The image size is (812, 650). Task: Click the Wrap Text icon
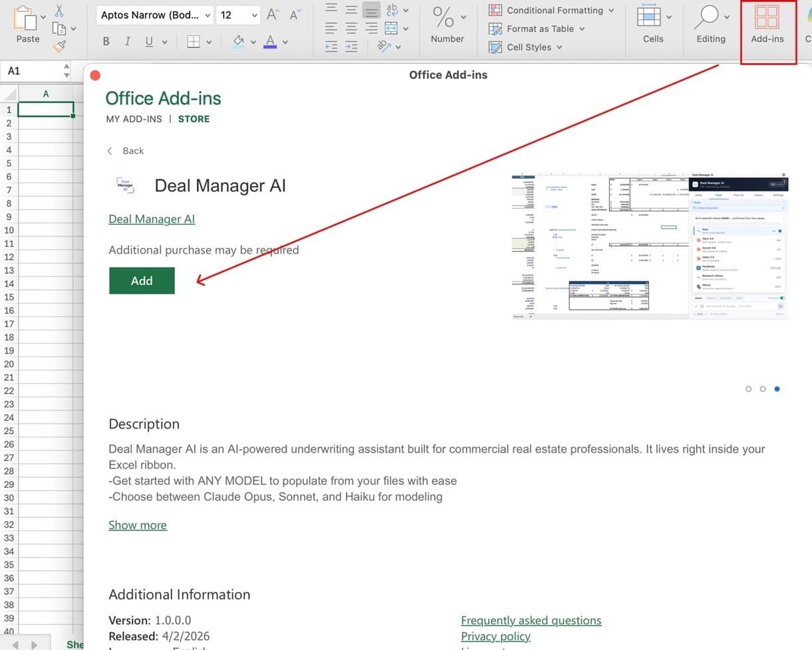392,10
